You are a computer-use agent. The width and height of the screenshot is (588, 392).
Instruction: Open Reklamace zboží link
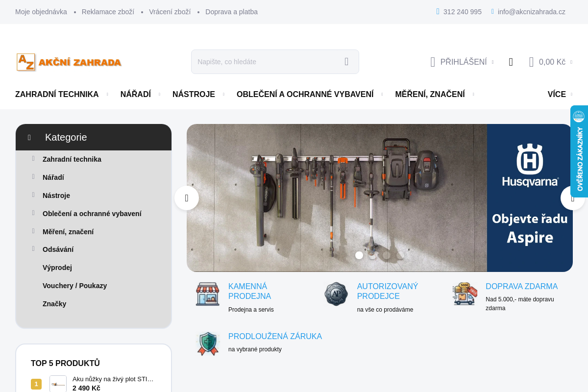pyautogui.click(x=108, y=12)
